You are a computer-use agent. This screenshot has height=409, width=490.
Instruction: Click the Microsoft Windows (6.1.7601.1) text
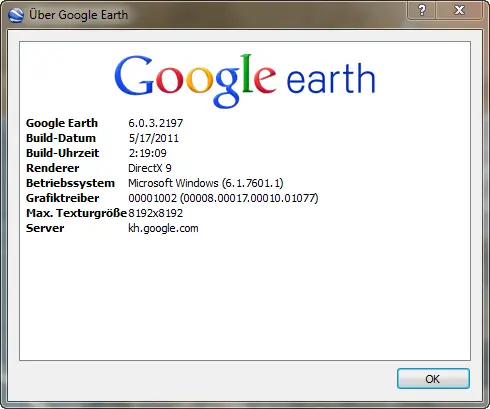pos(206,183)
